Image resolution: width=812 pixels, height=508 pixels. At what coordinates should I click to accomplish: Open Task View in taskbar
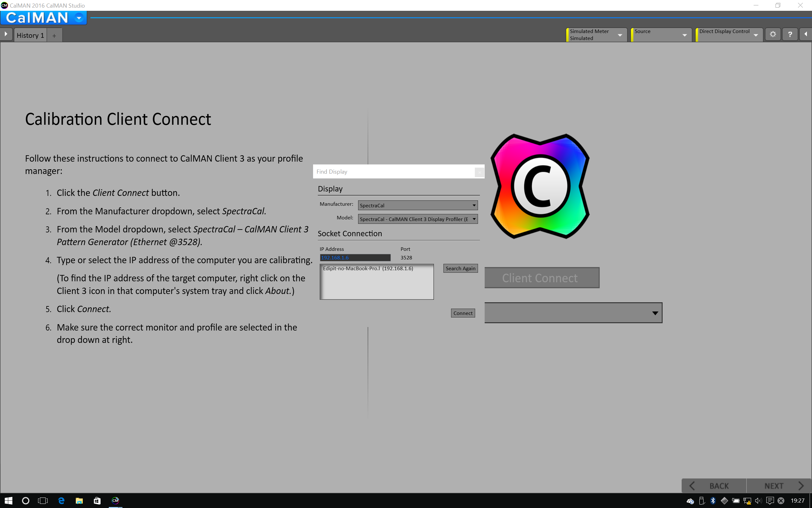coord(43,501)
